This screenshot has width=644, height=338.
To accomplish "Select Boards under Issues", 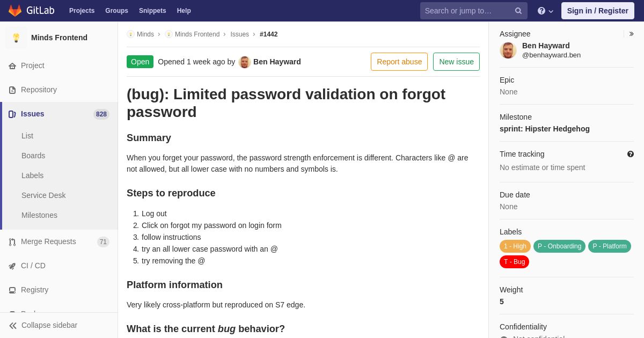I will click(x=33, y=156).
